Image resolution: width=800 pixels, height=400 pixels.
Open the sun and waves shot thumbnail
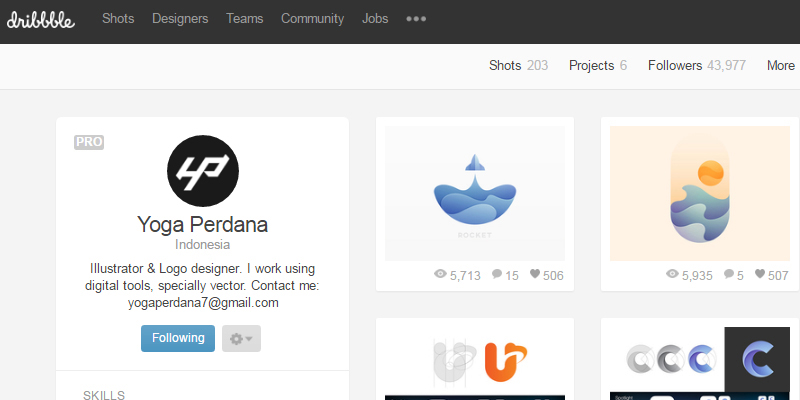click(x=700, y=193)
